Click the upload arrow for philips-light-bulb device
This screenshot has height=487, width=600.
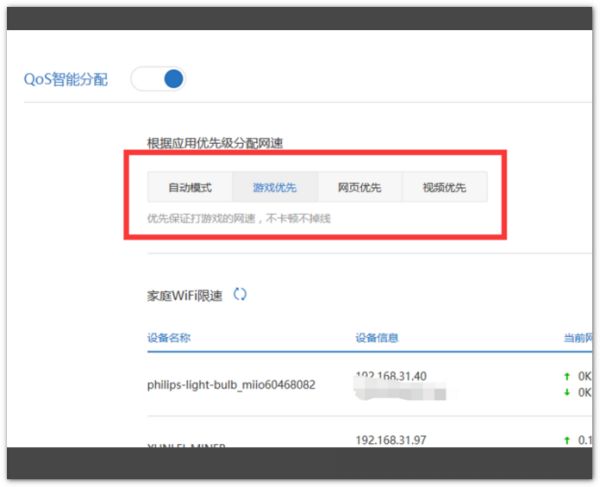click(x=569, y=376)
